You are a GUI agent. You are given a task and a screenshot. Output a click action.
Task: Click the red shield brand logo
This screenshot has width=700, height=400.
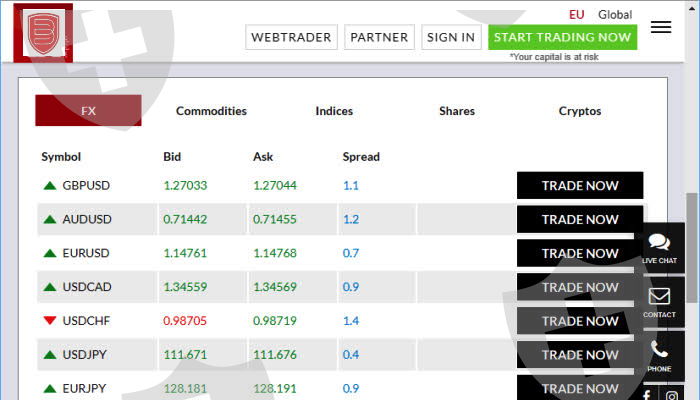[x=43, y=35]
